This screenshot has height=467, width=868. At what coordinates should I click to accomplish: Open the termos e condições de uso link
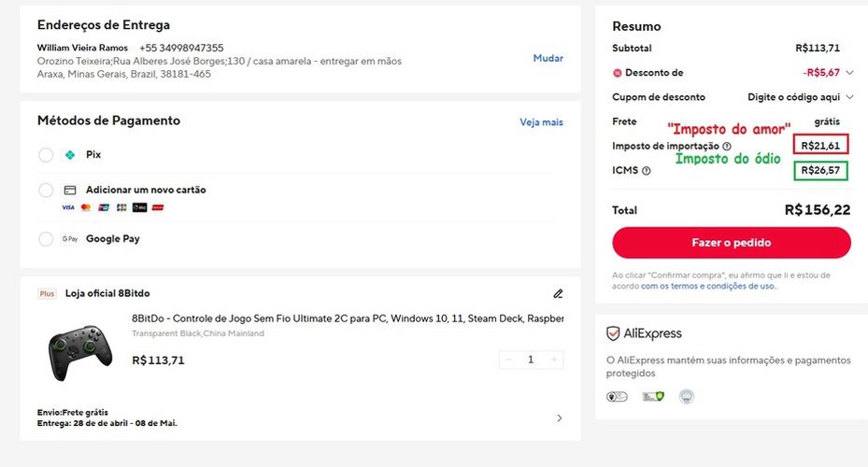click(708, 287)
